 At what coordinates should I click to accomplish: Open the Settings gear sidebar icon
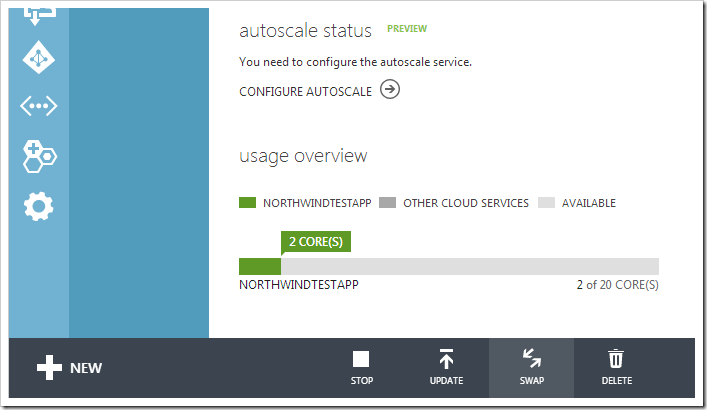pyautogui.click(x=39, y=207)
